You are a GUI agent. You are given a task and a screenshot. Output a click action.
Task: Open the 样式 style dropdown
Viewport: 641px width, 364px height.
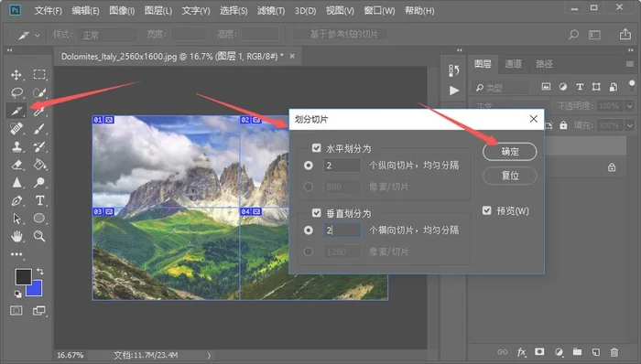pos(107,35)
